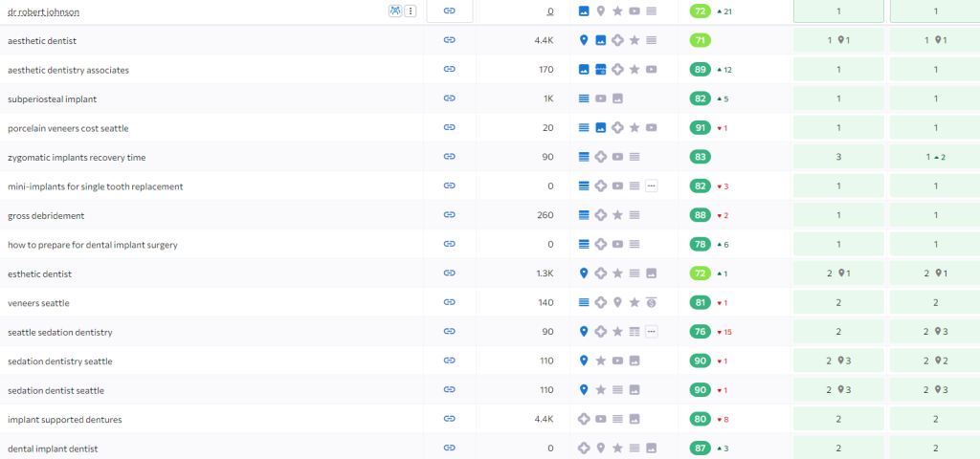The height and width of the screenshot is (459, 980).
Task: Click the video icon in subperiosteal implant row
Action: coord(601,98)
